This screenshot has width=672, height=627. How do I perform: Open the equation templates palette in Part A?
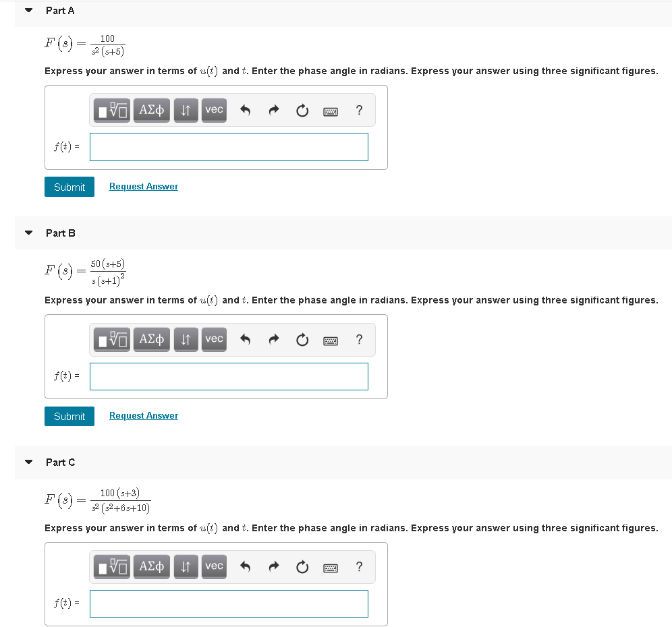(x=111, y=110)
